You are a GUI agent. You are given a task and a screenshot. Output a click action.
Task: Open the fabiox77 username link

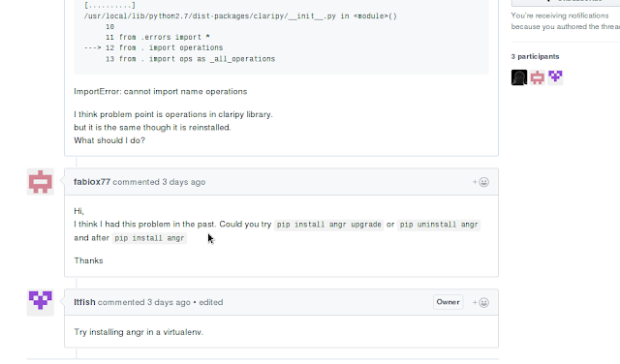tap(92, 182)
